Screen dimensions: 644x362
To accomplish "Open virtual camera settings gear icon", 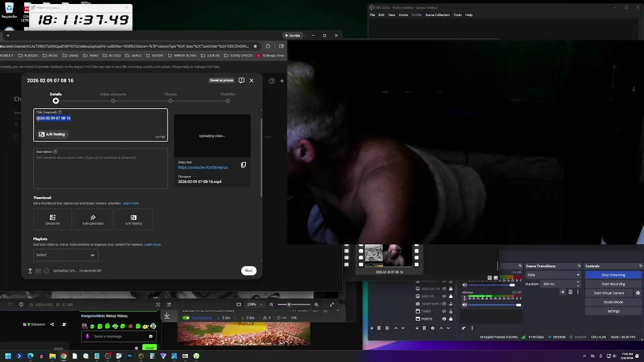I will point(638,293).
